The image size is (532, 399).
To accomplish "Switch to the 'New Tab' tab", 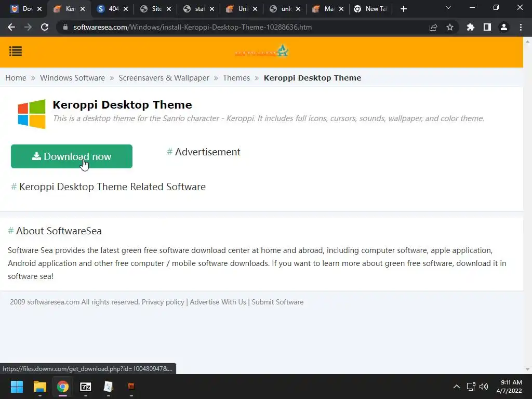I will (x=370, y=9).
